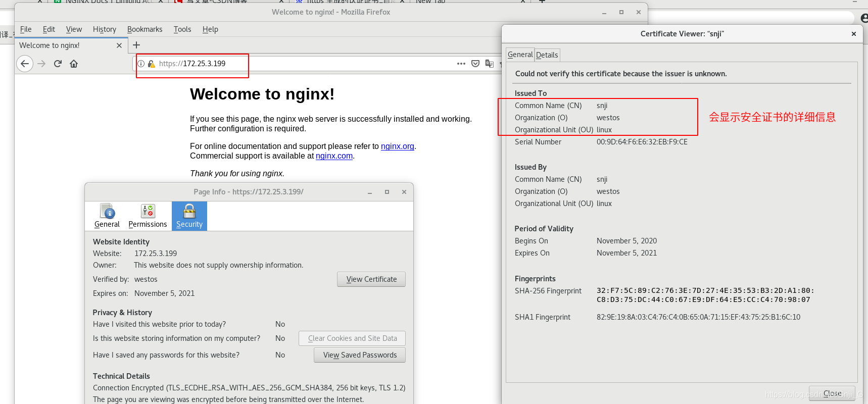This screenshot has height=404, width=868.
Task: Minimize the Page Info window
Action: point(370,192)
